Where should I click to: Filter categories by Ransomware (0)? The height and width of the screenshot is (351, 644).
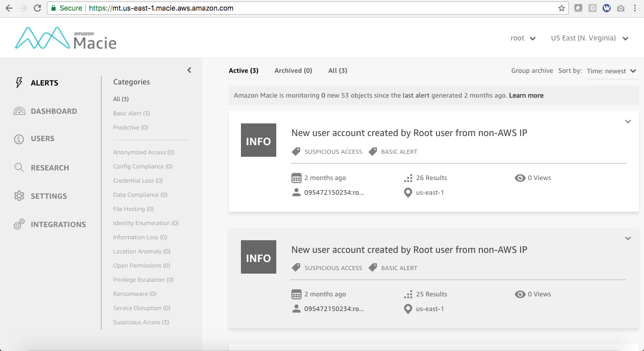(134, 294)
